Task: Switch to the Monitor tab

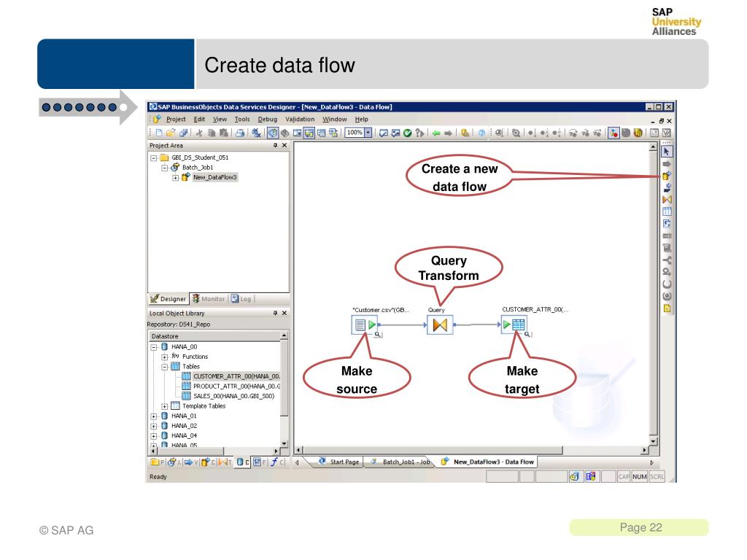Action: [x=208, y=299]
